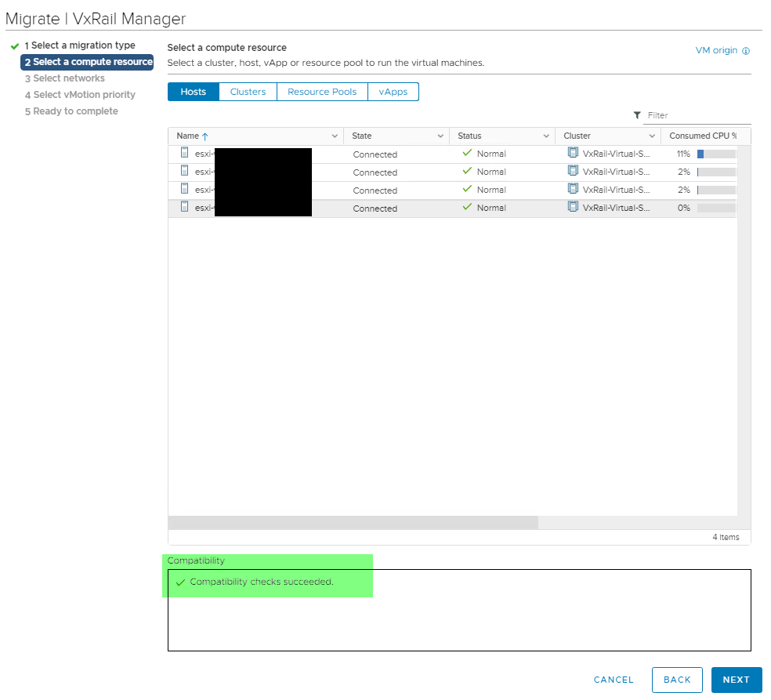Click the 0% CPU value
Viewport: 771px width, 700px height.
coord(684,208)
